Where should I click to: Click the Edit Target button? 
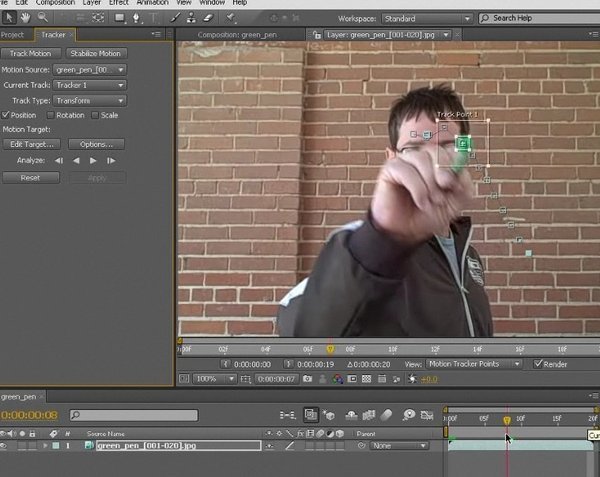(x=30, y=145)
